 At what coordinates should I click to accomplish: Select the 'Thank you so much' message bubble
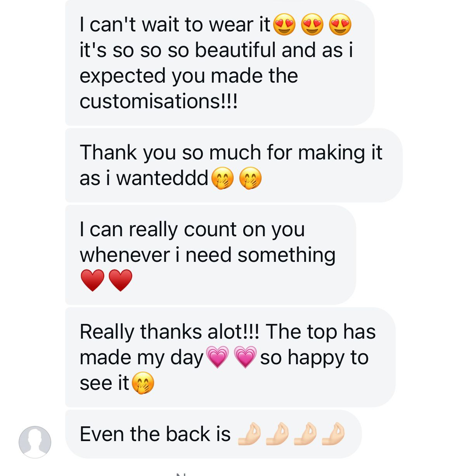tap(234, 165)
